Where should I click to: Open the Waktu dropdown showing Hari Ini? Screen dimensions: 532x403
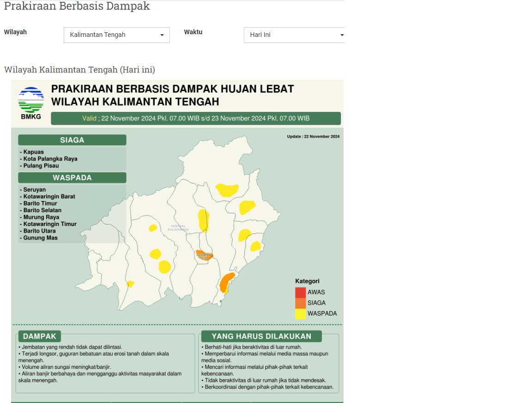294,35
